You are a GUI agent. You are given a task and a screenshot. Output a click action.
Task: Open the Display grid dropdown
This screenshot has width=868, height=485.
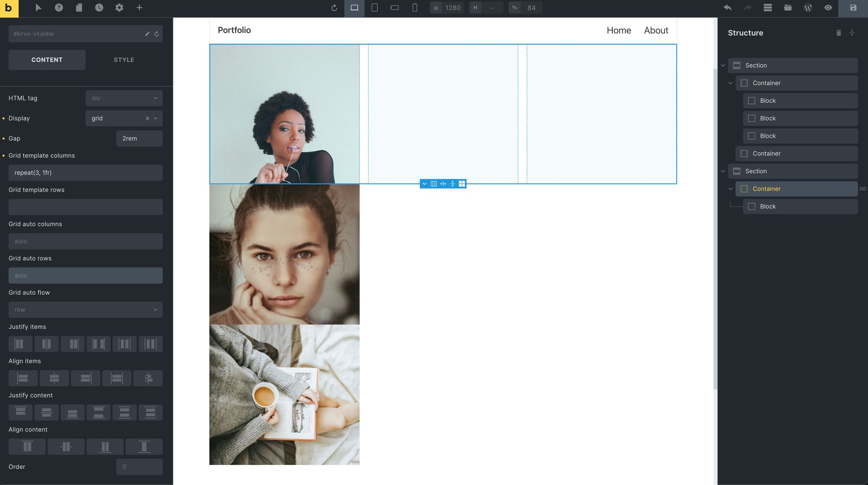(x=124, y=118)
